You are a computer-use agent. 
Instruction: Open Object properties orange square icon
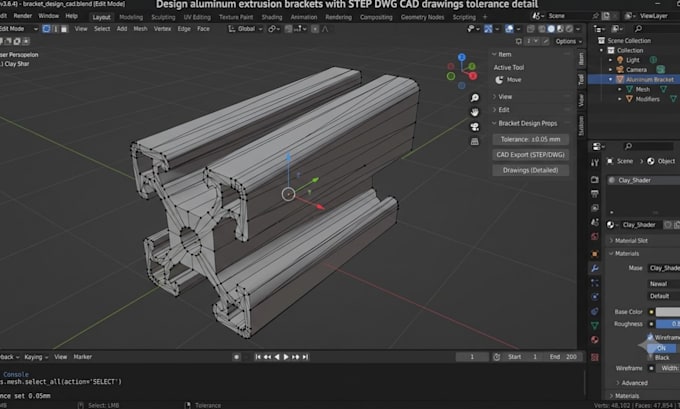(595, 254)
